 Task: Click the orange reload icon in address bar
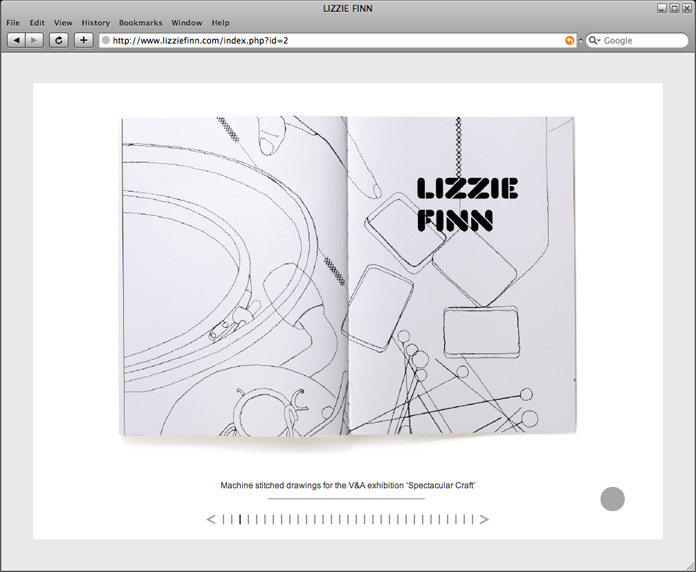pyautogui.click(x=569, y=40)
